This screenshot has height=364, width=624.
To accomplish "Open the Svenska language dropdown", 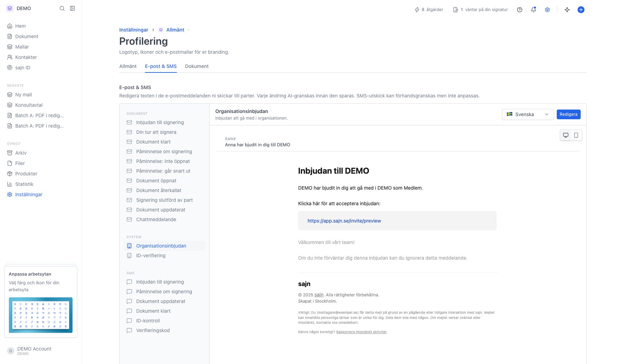I will pyautogui.click(x=528, y=114).
